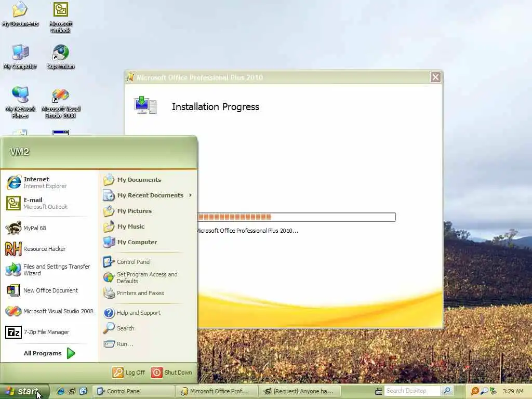The width and height of the screenshot is (532, 399).
Task: Close the Office 2010 installer window
Action: click(436, 77)
